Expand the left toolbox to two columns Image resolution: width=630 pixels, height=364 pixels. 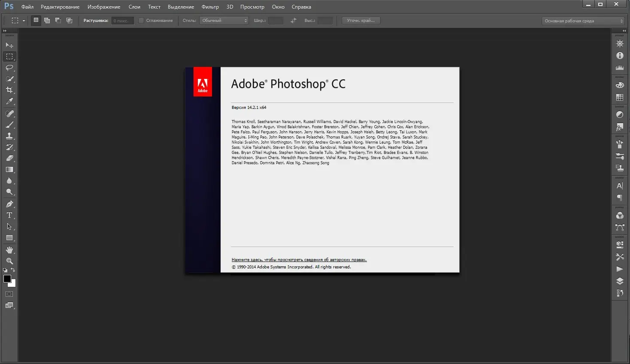point(5,31)
